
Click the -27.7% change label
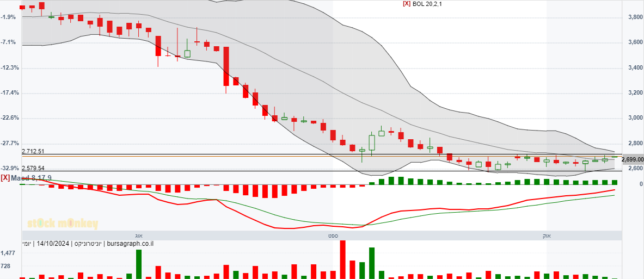pos(9,143)
